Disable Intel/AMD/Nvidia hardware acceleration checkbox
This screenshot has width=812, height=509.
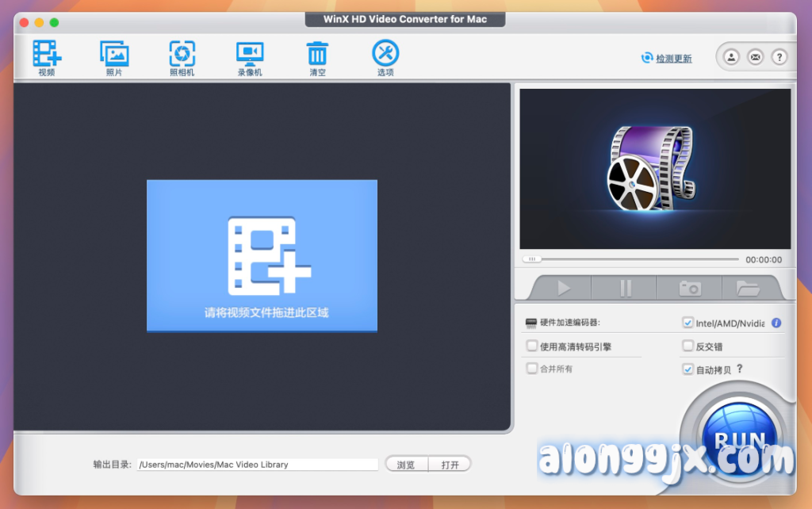coord(688,323)
